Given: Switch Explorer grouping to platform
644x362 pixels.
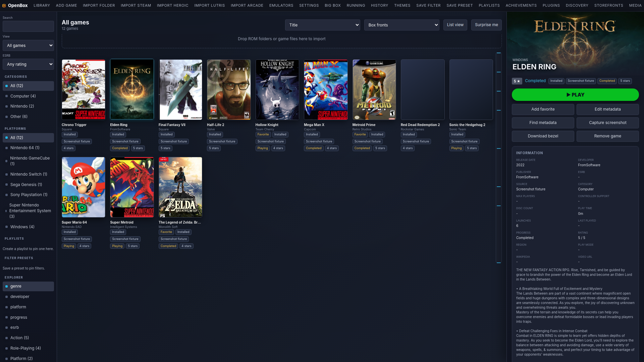Looking at the screenshot, I should click(28, 307).
